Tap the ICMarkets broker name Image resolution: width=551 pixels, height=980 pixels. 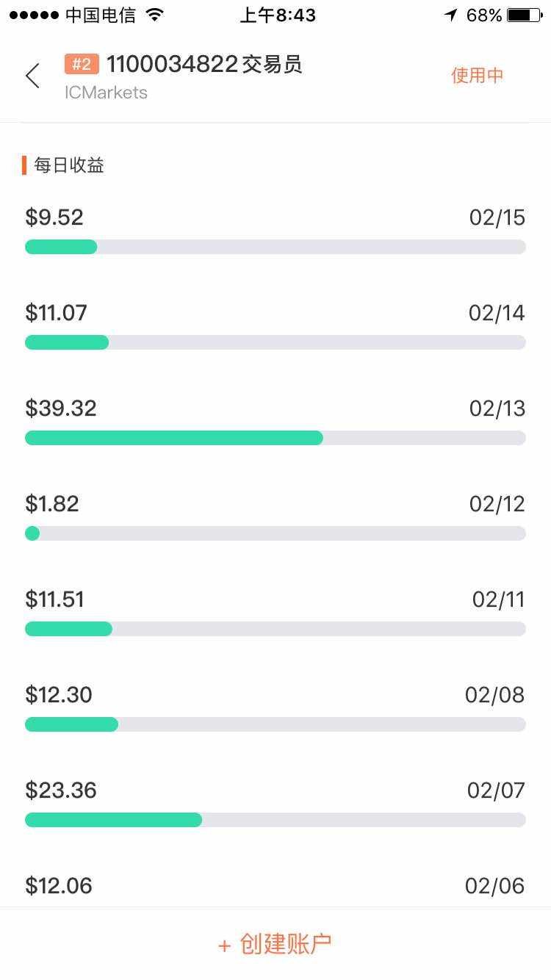pyautogui.click(x=106, y=93)
